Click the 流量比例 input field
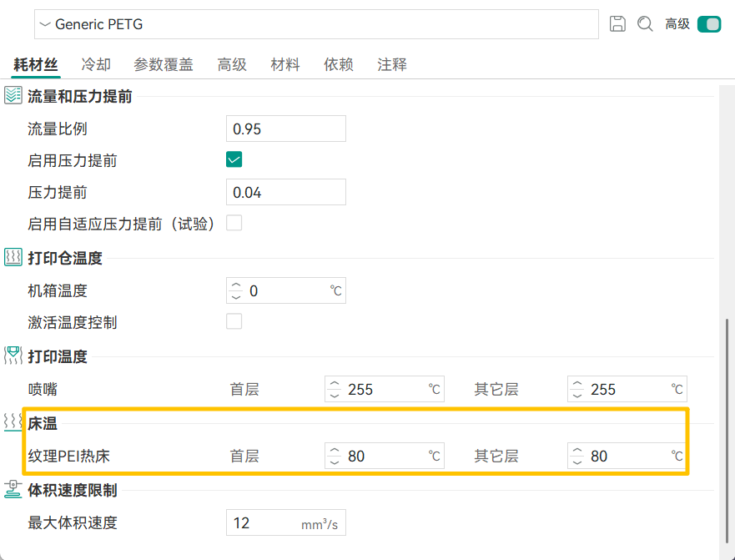Screen dimensions: 735x560 [286, 129]
